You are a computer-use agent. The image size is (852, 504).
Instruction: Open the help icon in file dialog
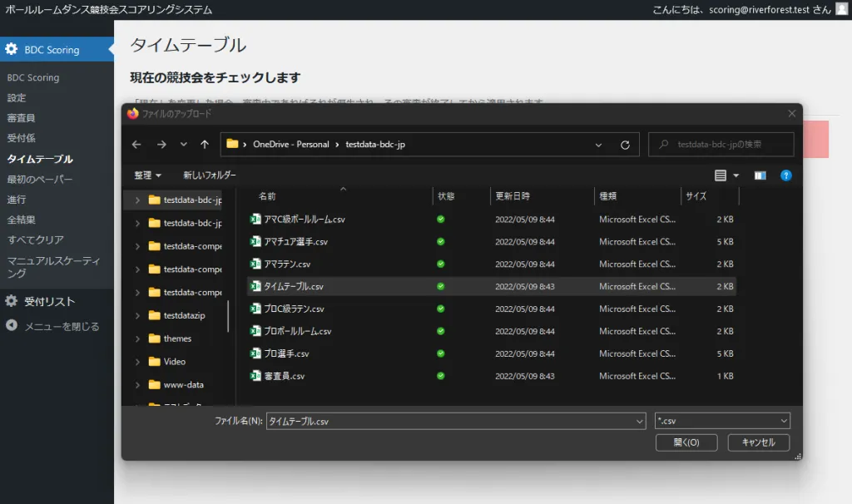click(785, 175)
